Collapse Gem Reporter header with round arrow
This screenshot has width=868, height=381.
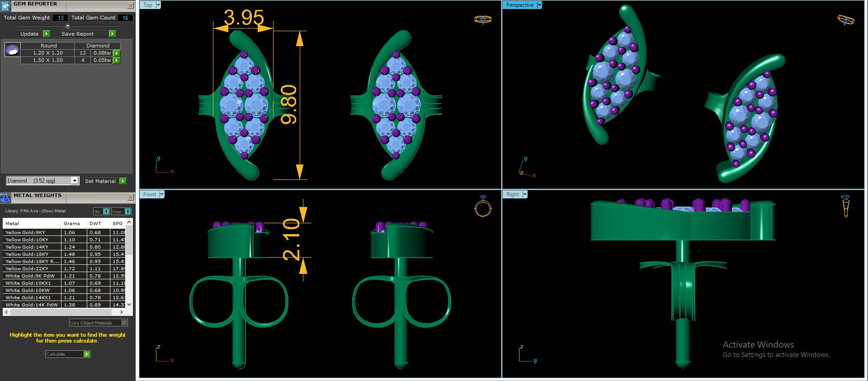68,26
